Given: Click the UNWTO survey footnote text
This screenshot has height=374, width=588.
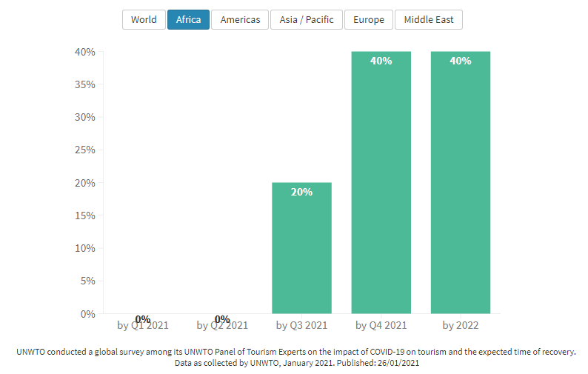Looking at the screenshot, I should 295,353.
